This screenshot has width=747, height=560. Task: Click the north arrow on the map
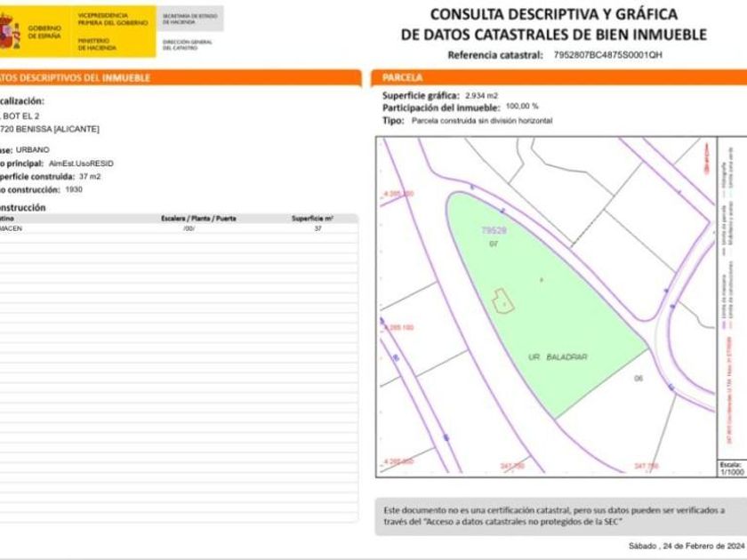click(x=707, y=157)
